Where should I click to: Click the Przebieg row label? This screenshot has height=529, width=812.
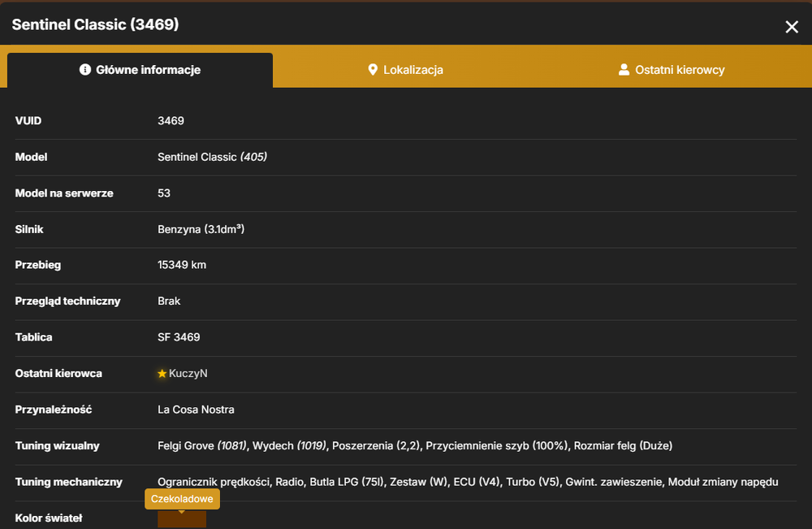point(38,265)
